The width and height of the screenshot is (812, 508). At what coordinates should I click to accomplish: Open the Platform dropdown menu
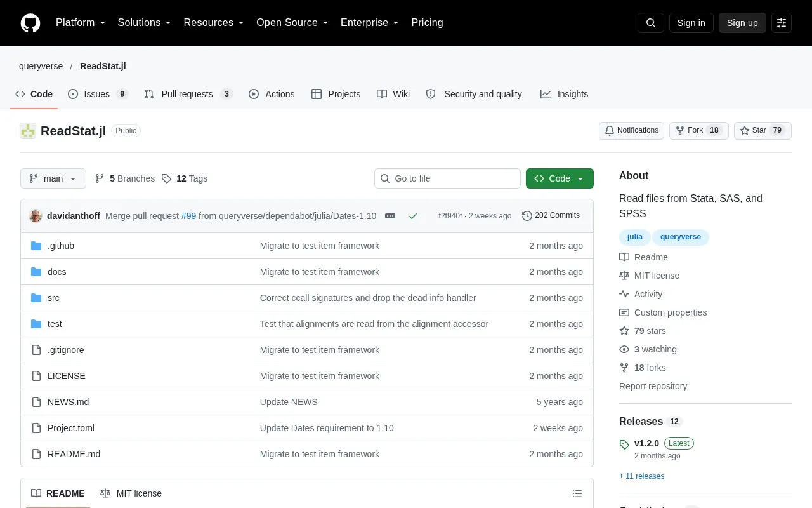(81, 23)
